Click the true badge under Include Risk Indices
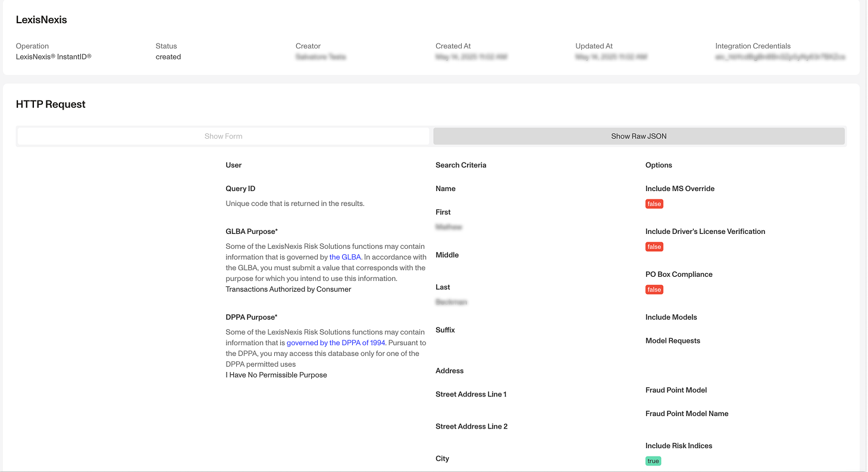868x472 pixels. 653,461
